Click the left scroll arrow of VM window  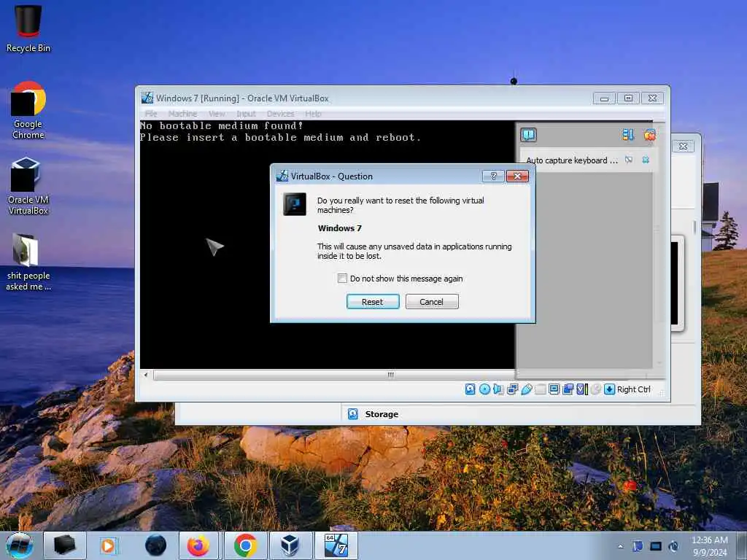[146, 375]
